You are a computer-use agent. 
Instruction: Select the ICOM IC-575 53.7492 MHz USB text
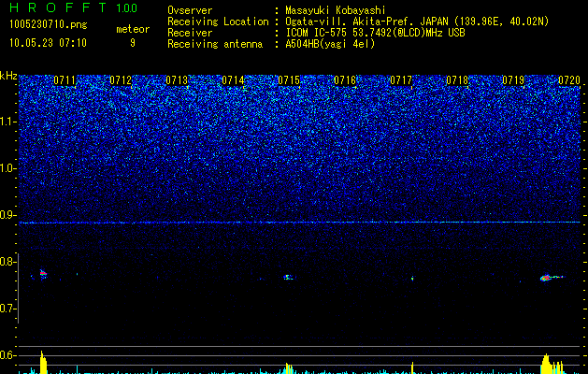375,33
